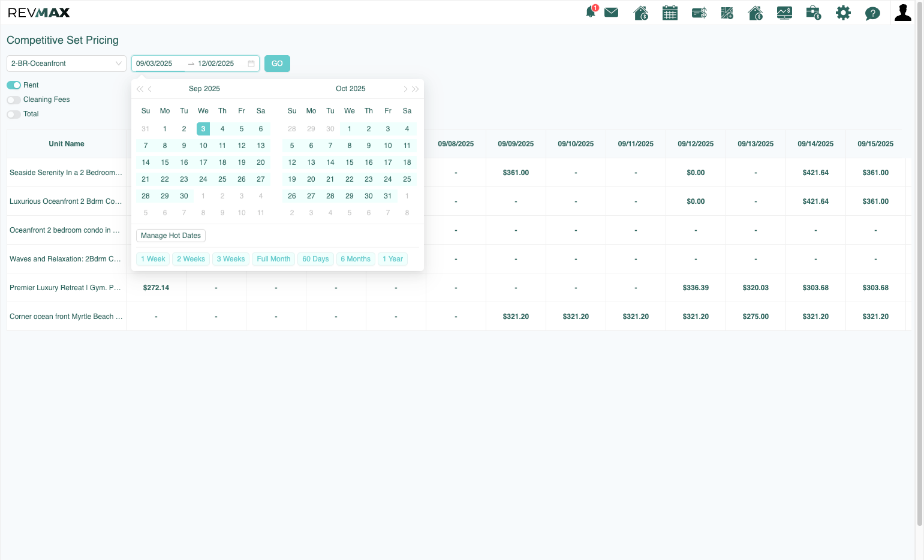
Task: Apply the Full Month preset
Action: [273, 259]
